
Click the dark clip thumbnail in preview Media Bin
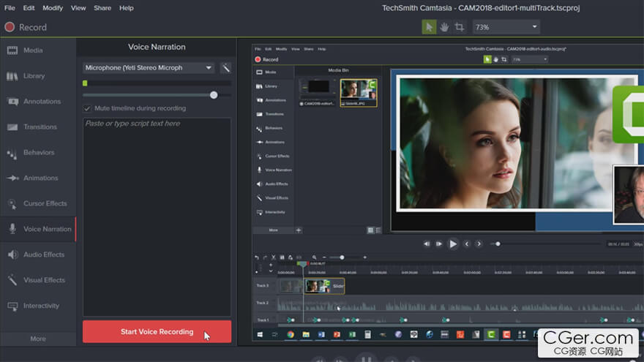coord(318,92)
